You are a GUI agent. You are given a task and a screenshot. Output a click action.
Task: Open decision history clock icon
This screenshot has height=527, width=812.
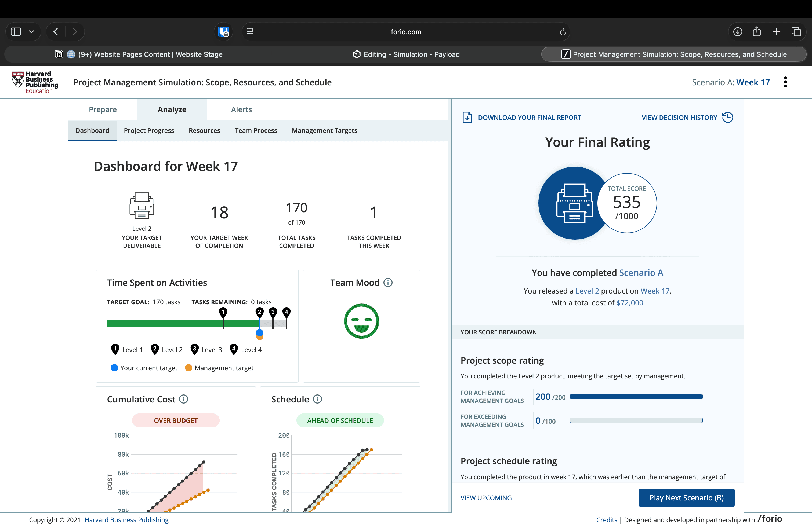pos(727,117)
